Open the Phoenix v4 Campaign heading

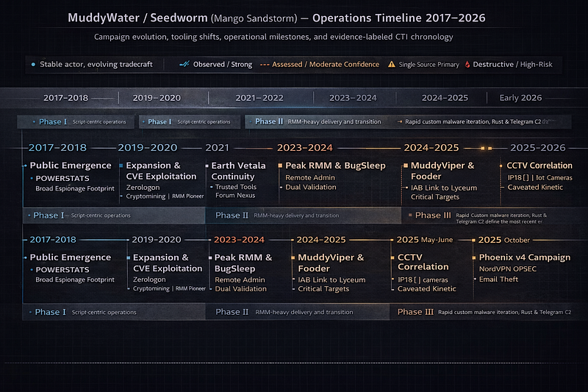pyautogui.click(x=524, y=257)
